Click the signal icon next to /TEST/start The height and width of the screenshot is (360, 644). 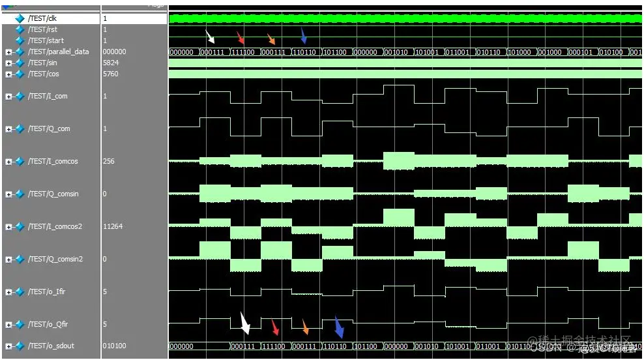point(20,40)
